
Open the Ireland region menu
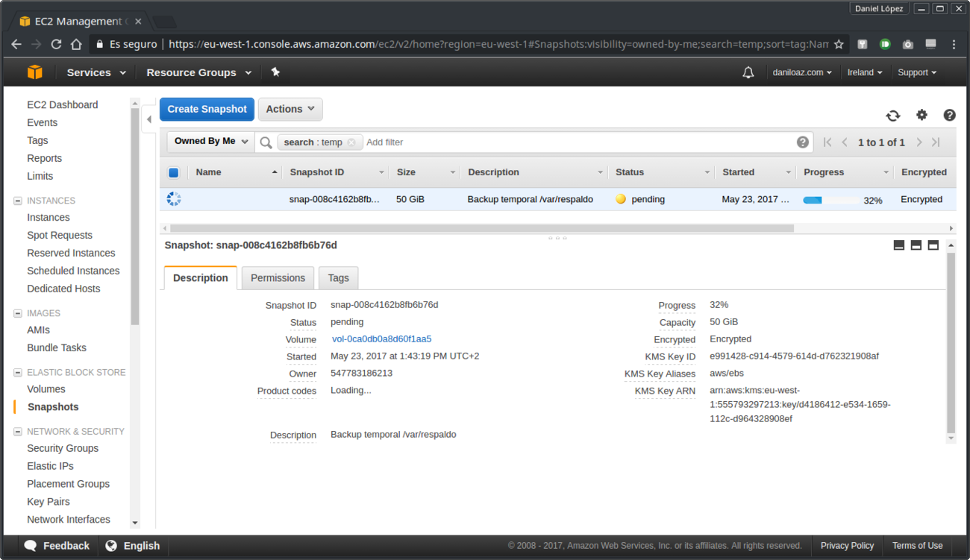pyautogui.click(x=865, y=72)
